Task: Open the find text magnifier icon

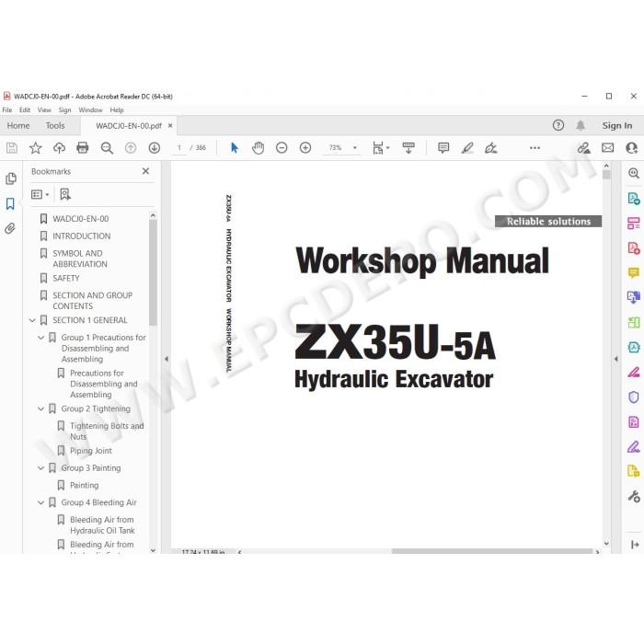Action: point(107,148)
